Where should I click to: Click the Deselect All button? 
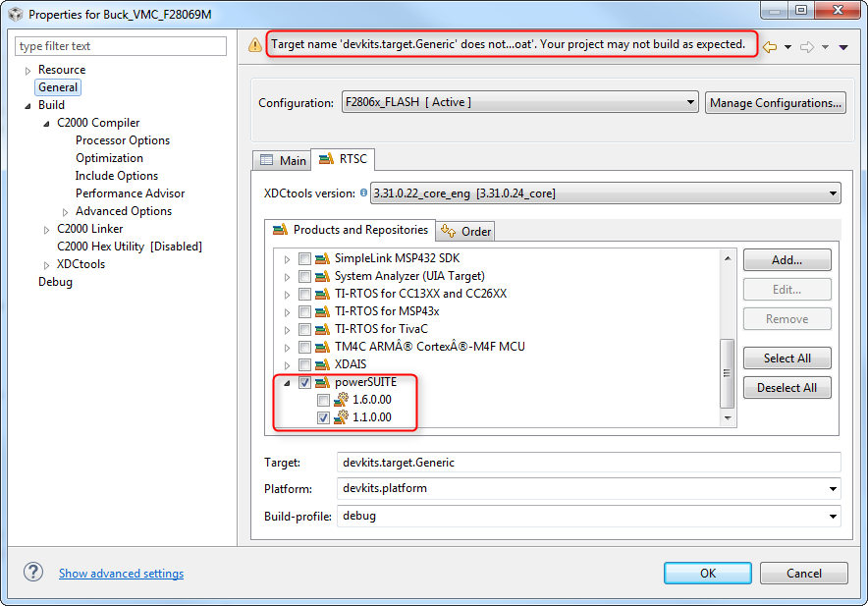point(787,387)
